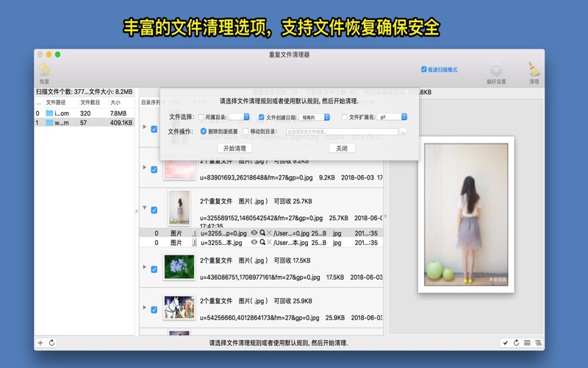Viewport: 588px width, 368px height.
Task: Remove u=3255...p=0.jpg with X icon
Action: pyautogui.click(x=269, y=233)
